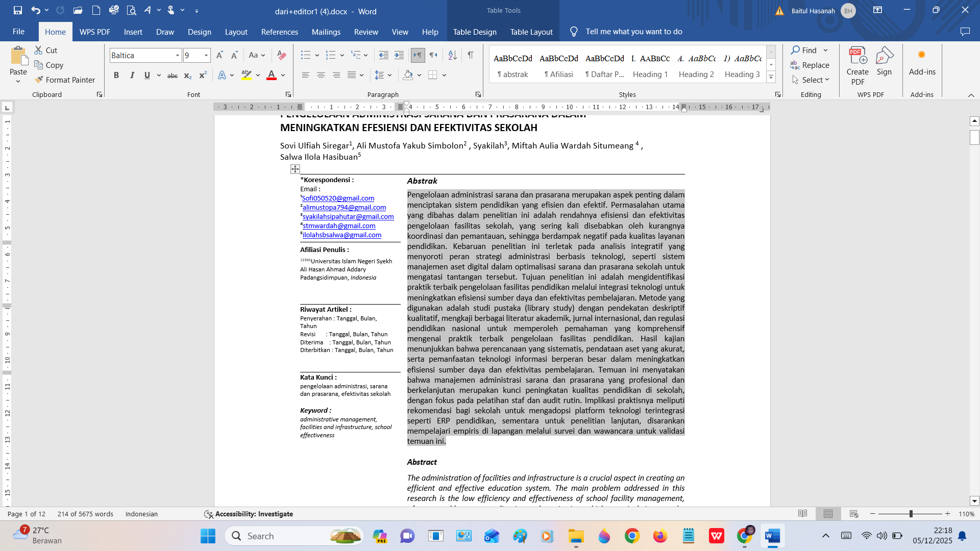This screenshot has height=551, width=980.
Task: Show paragraph marks with pilcrow icon
Action: [471, 55]
